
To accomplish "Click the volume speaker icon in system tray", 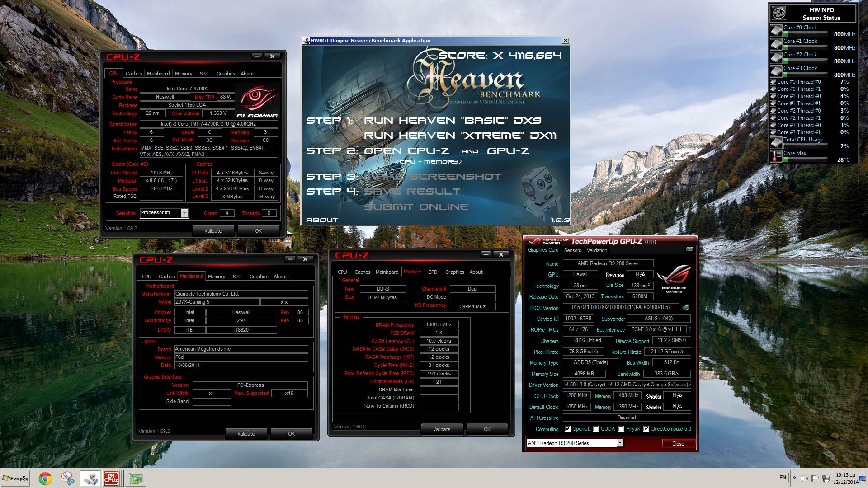I will pos(804,478).
